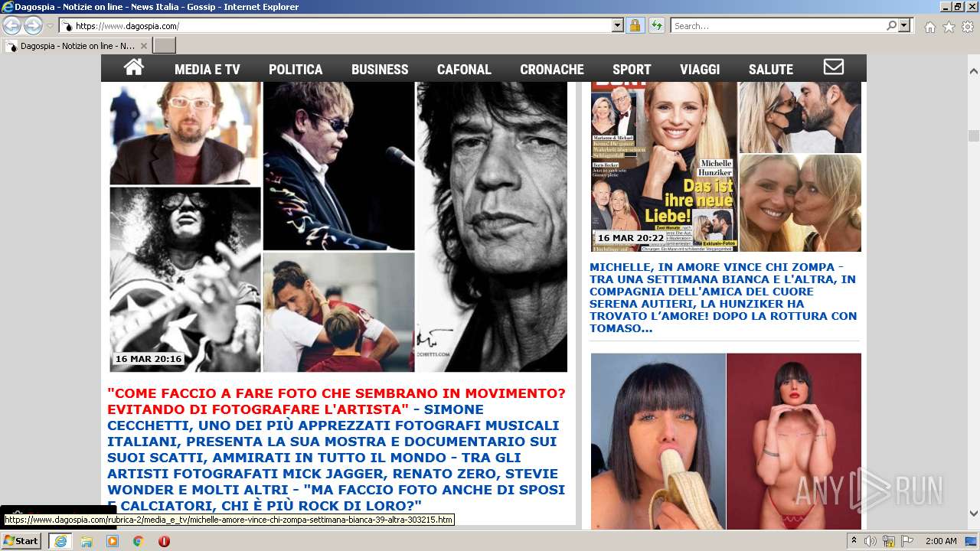The image size is (980, 551).
Task: Open the POLITICA section
Action: (296, 69)
